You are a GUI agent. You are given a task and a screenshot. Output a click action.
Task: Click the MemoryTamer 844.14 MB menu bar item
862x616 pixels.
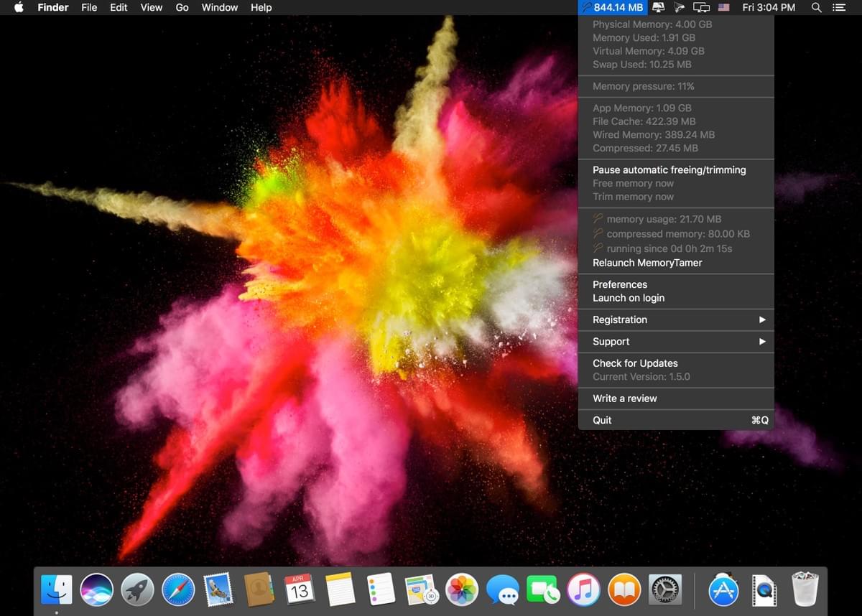[613, 7]
